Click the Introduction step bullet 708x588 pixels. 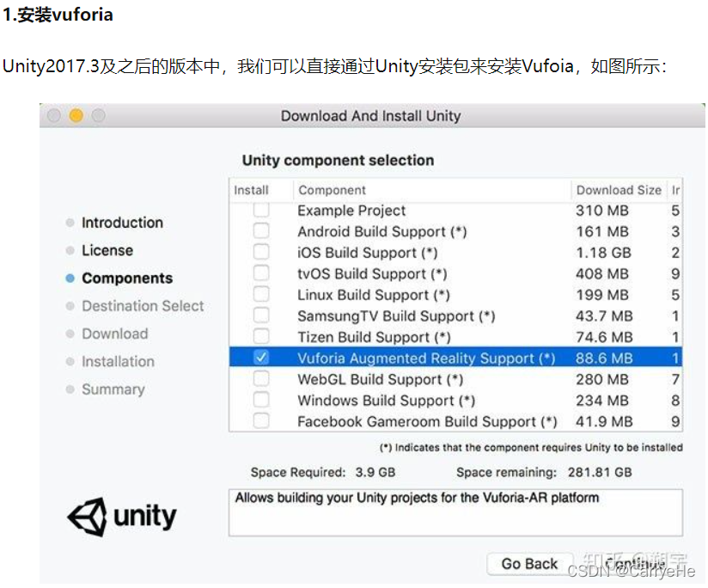[x=70, y=223]
